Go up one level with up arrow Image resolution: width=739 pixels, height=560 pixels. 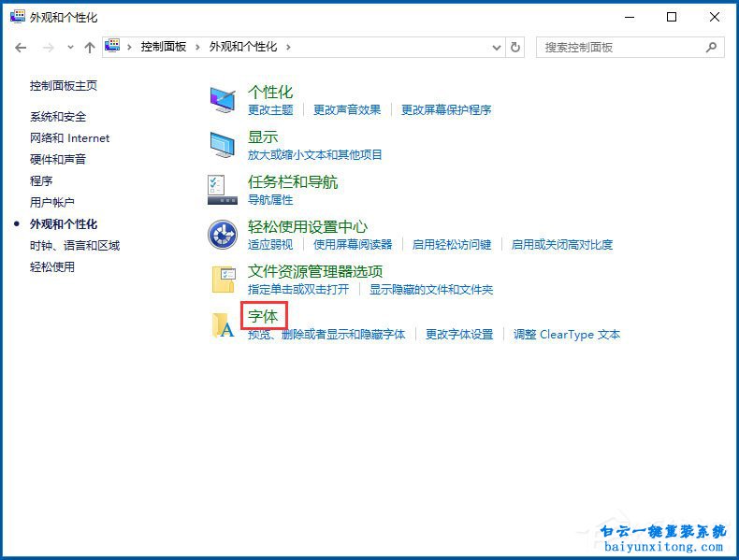pos(90,48)
